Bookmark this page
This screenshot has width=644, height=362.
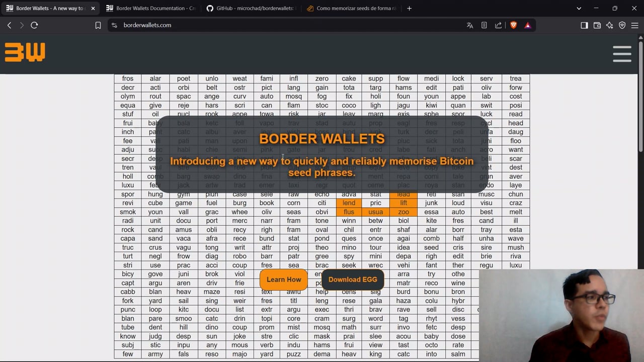(x=98, y=25)
